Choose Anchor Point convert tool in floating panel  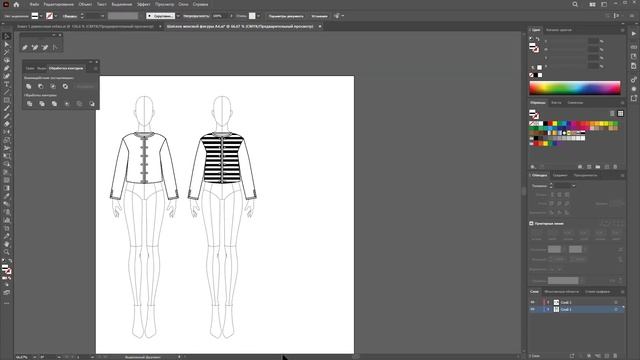(55, 47)
